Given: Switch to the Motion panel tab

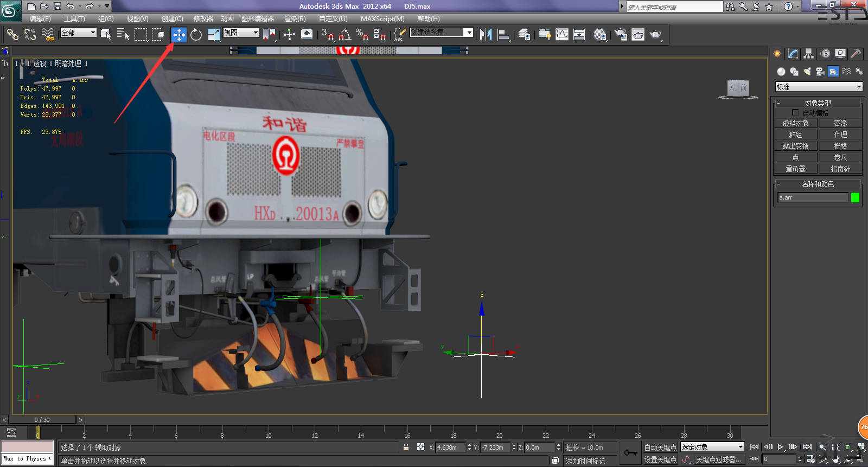Looking at the screenshot, I should pos(825,54).
